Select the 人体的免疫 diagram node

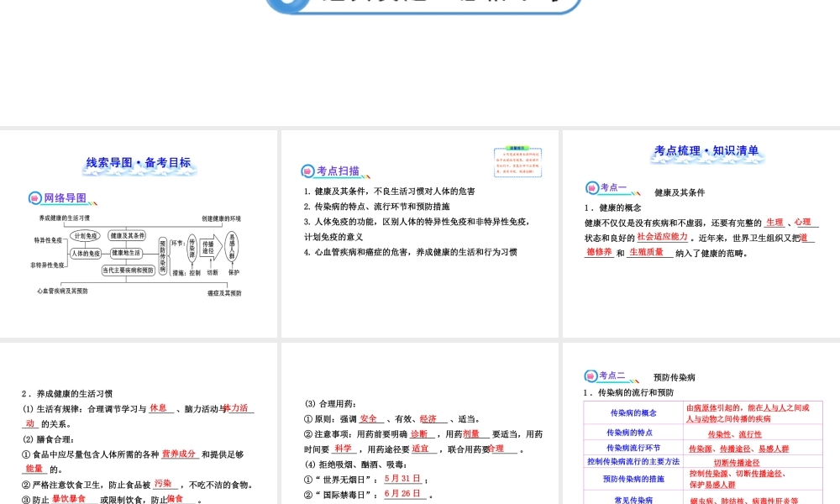click(86, 254)
